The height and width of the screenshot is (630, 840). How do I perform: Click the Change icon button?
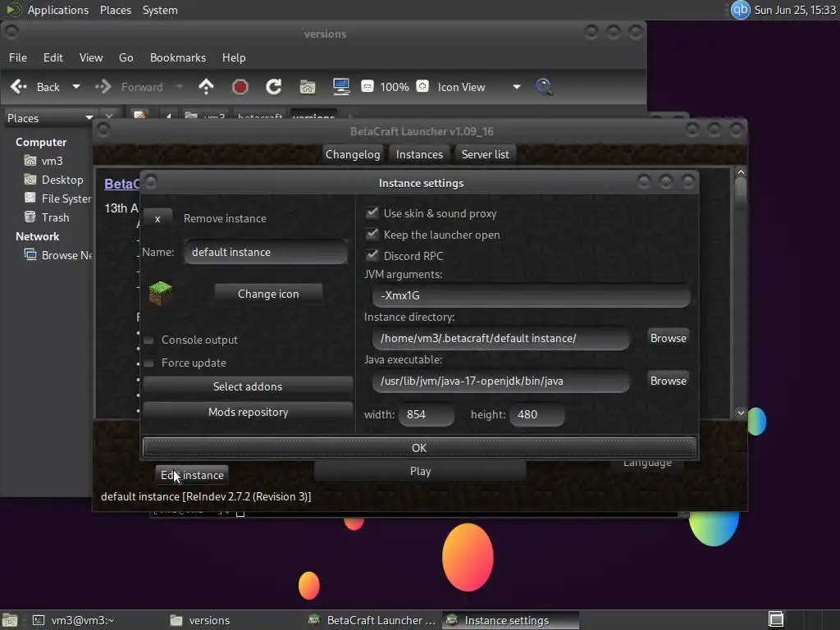(x=268, y=294)
